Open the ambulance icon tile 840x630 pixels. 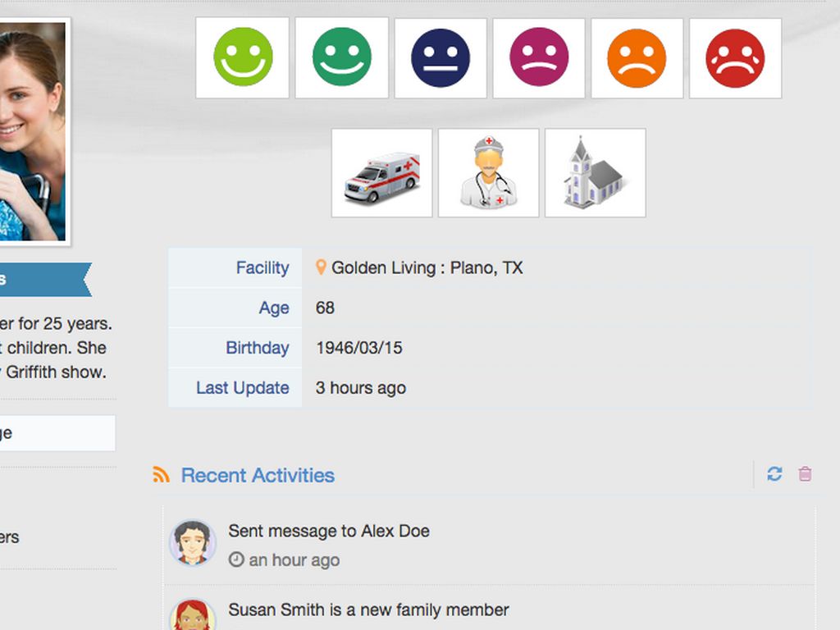[381, 173]
